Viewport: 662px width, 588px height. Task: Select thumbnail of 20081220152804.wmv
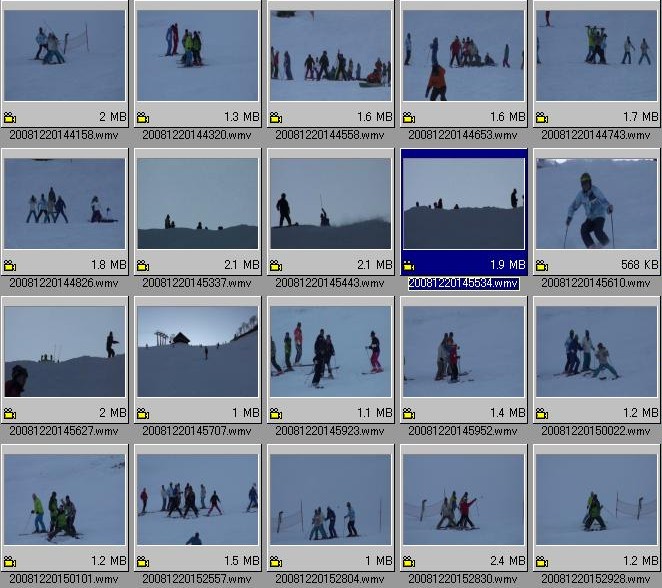(331, 500)
